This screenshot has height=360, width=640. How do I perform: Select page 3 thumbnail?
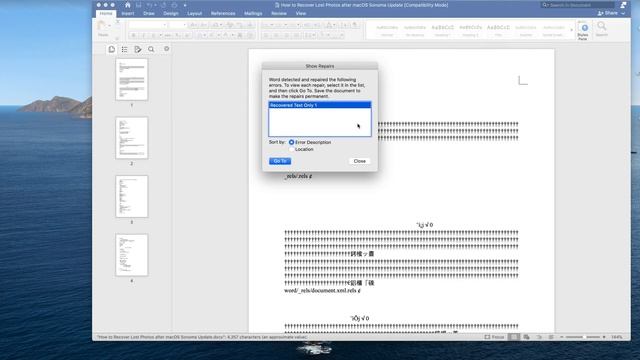[x=131, y=196]
